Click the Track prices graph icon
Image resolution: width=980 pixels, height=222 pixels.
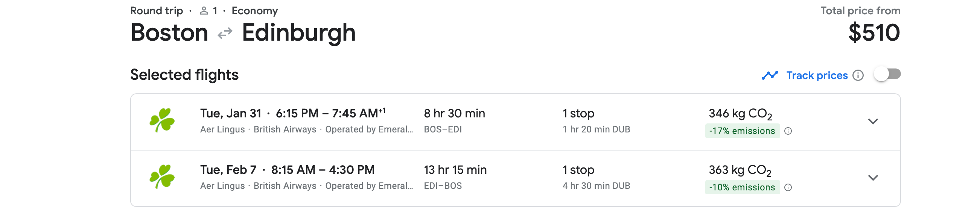click(x=770, y=75)
